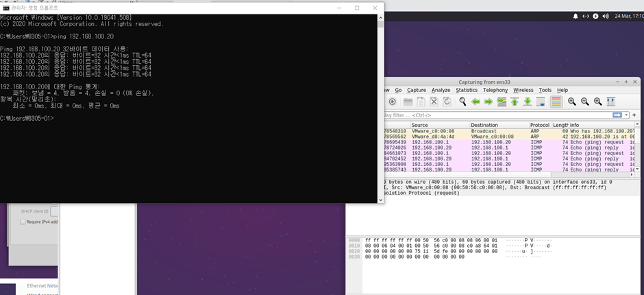Go back to previous packet arrow
This screenshot has height=295, width=644.
pyautogui.click(x=475, y=102)
